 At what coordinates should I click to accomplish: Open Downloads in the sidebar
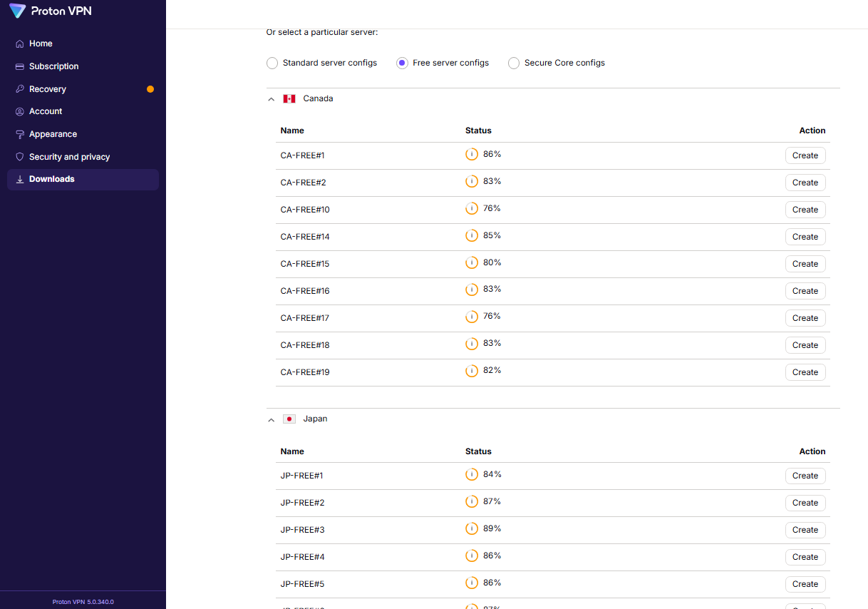pyautogui.click(x=83, y=179)
